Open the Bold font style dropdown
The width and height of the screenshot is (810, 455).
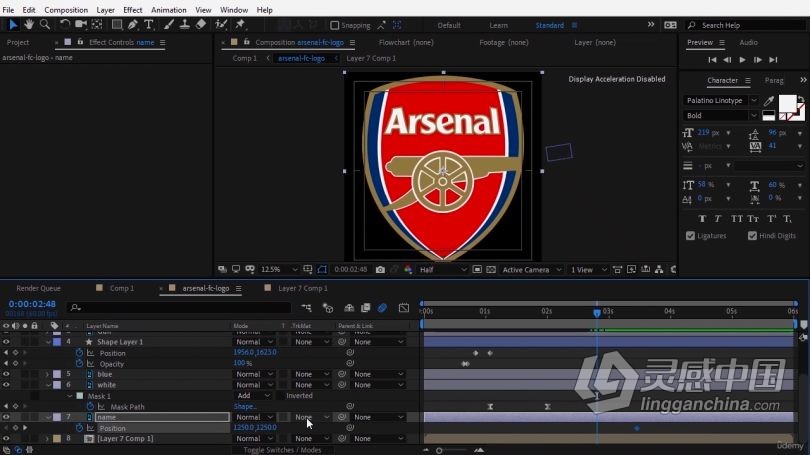click(721, 116)
